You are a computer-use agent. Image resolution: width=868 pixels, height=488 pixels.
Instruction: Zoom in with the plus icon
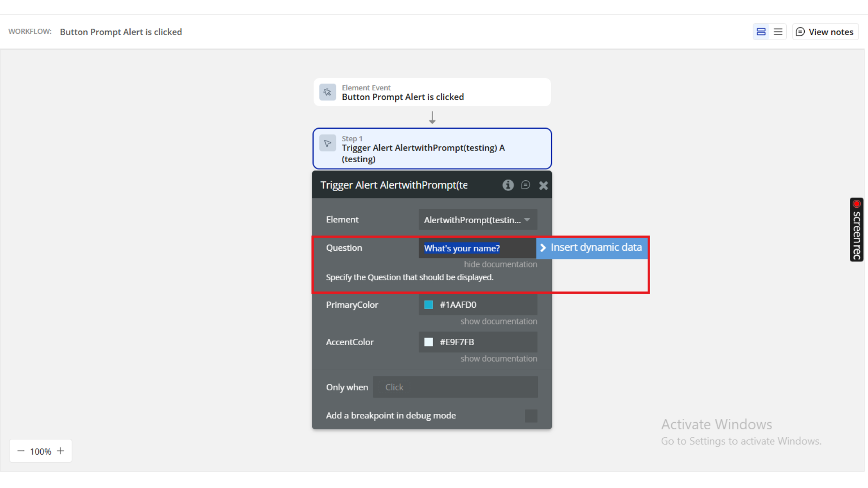pos(61,451)
